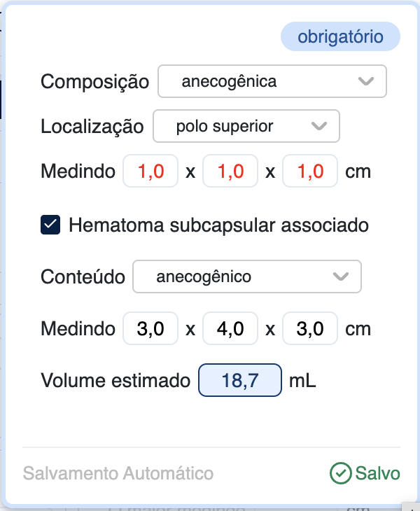Click the Localização dropdown chevron arrow
420x511 pixels.
319,126
